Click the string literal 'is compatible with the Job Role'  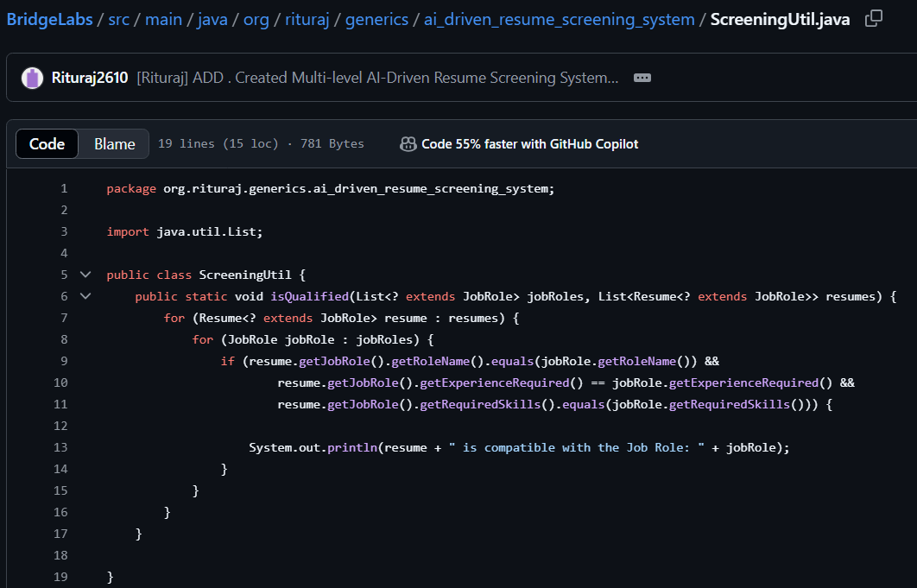tap(577, 447)
